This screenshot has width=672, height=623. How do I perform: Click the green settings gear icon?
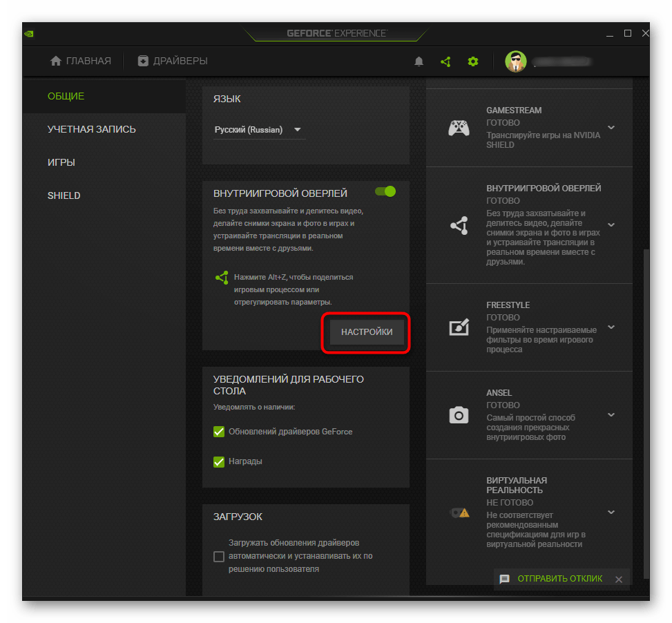(472, 61)
